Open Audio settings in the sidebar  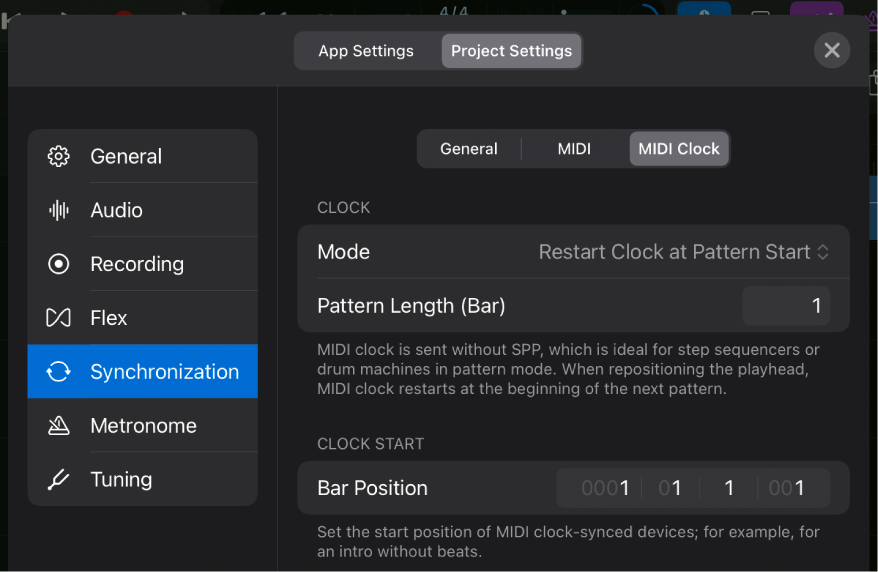143,210
